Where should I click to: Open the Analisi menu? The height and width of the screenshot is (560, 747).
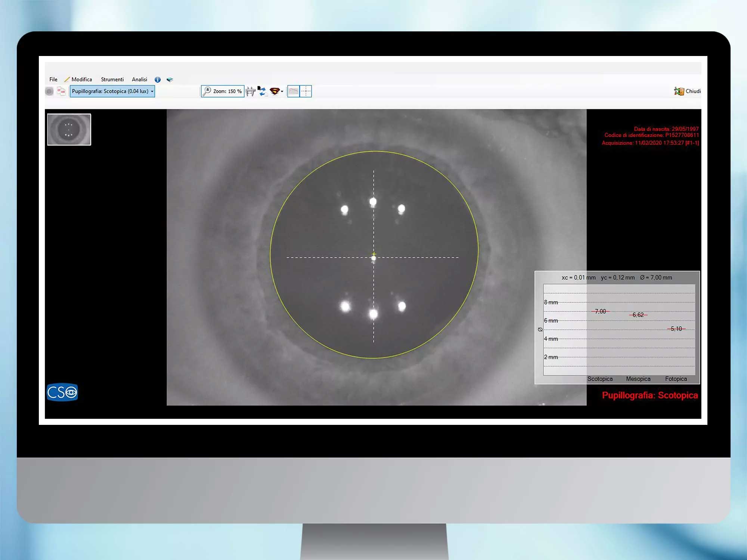click(139, 80)
